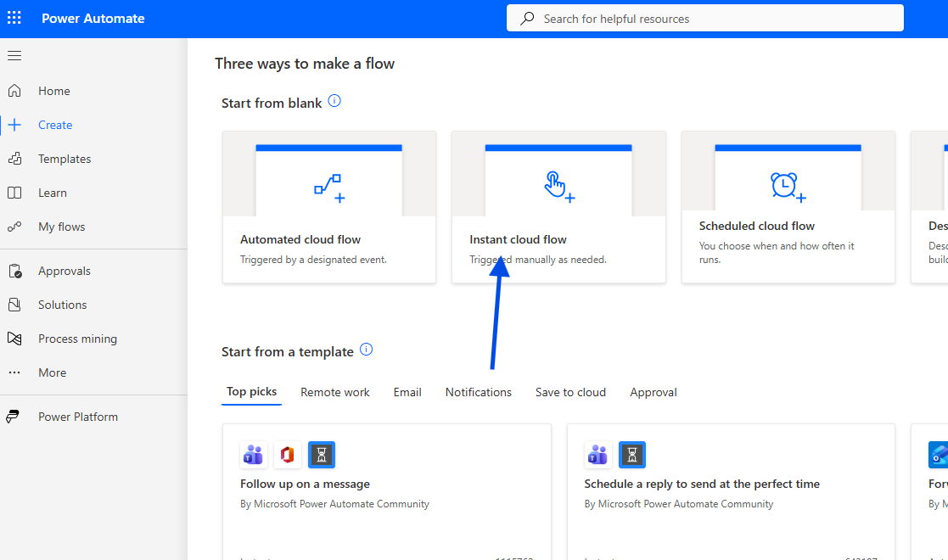This screenshot has width=948, height=560.
Task: Click the Approvals icon in sidebar
Action: pyautogui.click(x=14, y=271)
